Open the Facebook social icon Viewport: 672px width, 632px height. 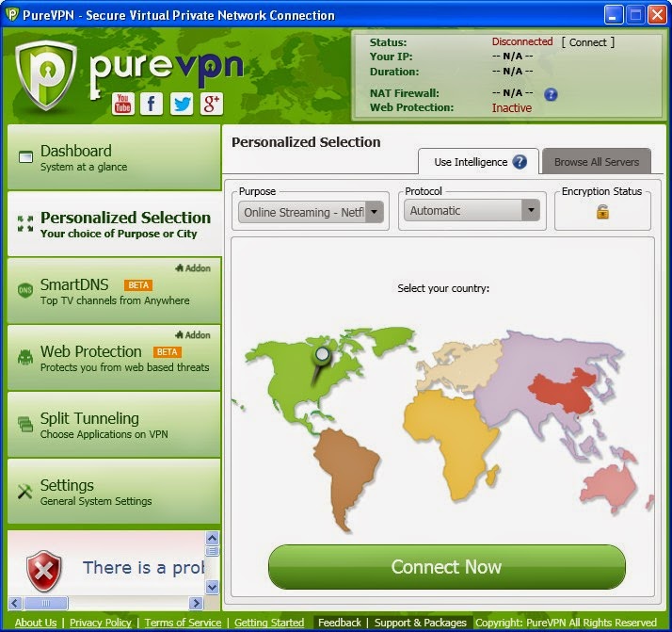tap(152, 104)
